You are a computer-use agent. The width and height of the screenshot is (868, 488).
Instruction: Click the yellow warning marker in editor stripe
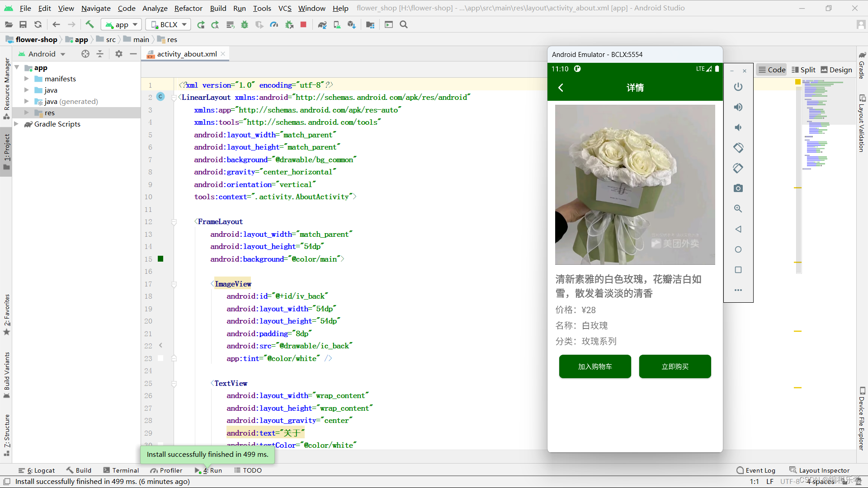[x=798, y=82]
